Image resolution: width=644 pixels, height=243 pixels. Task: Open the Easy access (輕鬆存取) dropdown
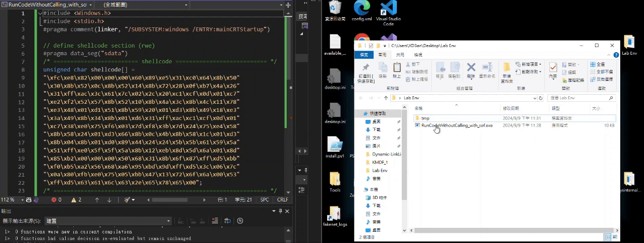click(x=528, y=72)
